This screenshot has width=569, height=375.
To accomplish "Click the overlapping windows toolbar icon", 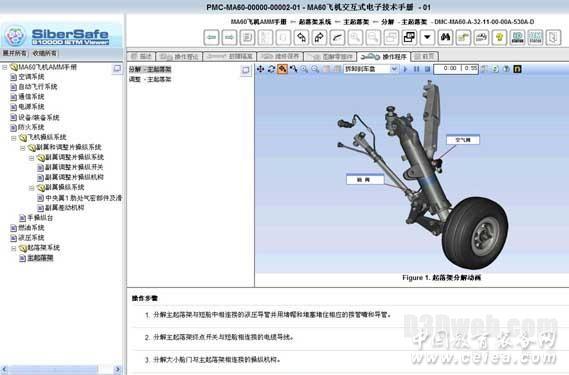I will [x=409, y=37].
